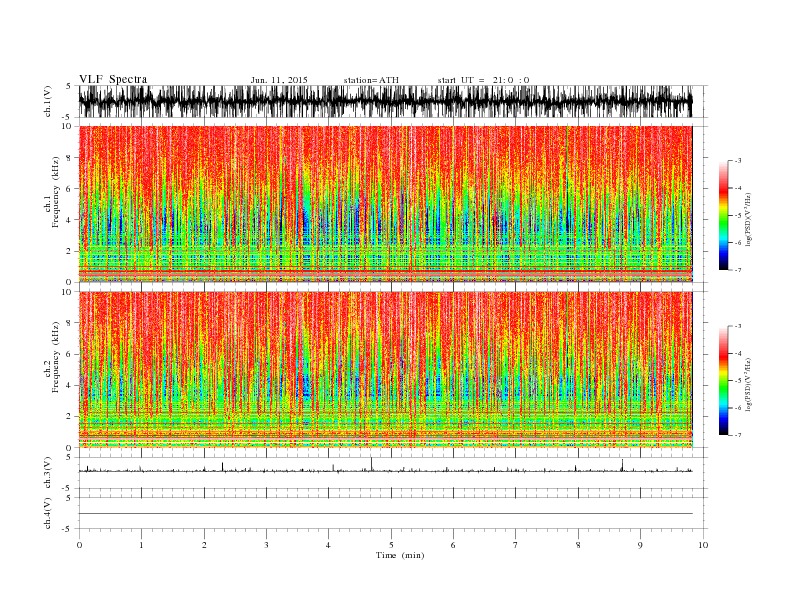
Task: Click time axis tick label "7"
Action: tap(516, 545)
